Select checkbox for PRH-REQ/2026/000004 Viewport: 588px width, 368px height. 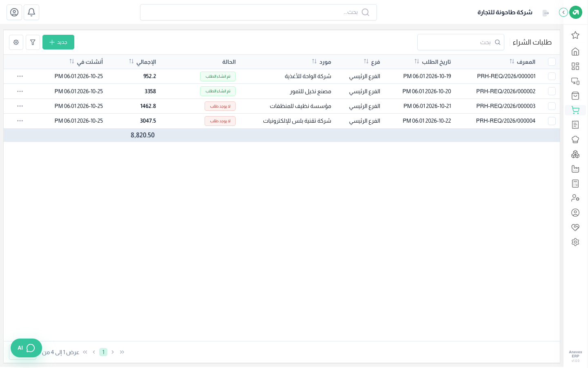(x=552, y=121)
